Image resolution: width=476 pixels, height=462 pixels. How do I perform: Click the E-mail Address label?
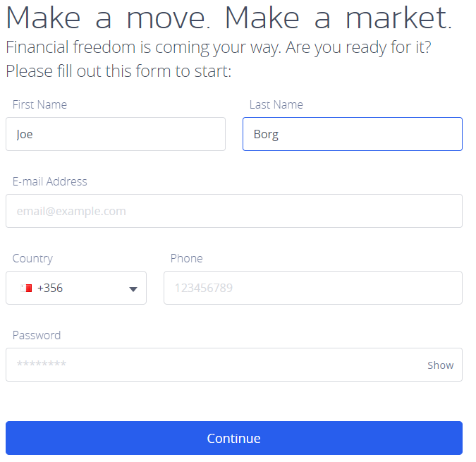pyautogui.click(x=49, y=181)
